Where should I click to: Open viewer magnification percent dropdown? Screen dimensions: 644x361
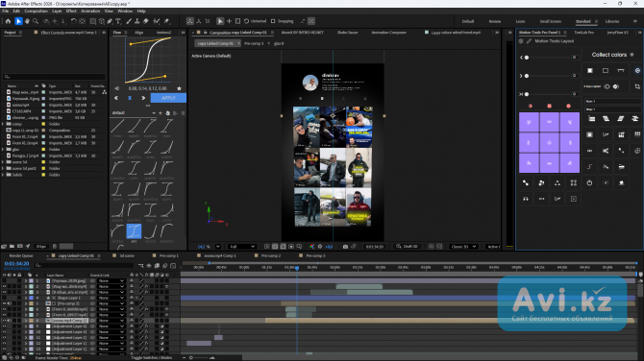click(218, 247)
